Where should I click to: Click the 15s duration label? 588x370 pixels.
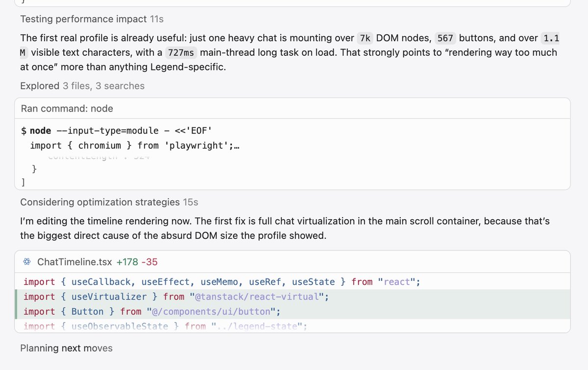point(191,202)
